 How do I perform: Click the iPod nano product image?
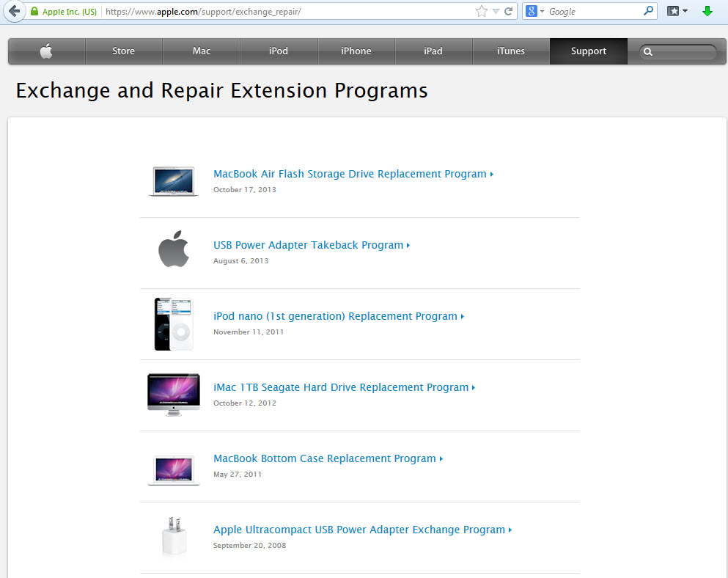coord(174,324)
